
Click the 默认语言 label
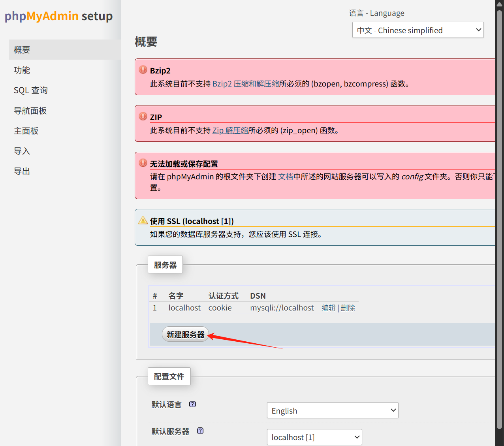point(166,404)
